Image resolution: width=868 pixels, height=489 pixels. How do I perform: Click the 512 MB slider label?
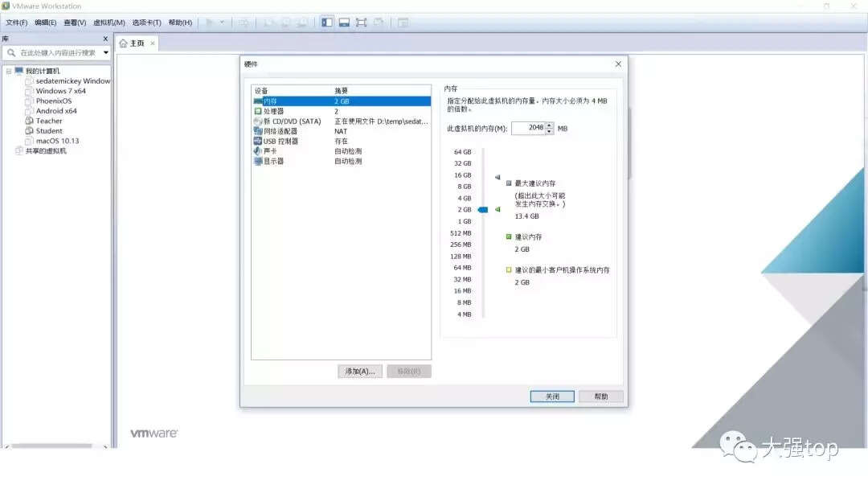click(x=461, y=233)
